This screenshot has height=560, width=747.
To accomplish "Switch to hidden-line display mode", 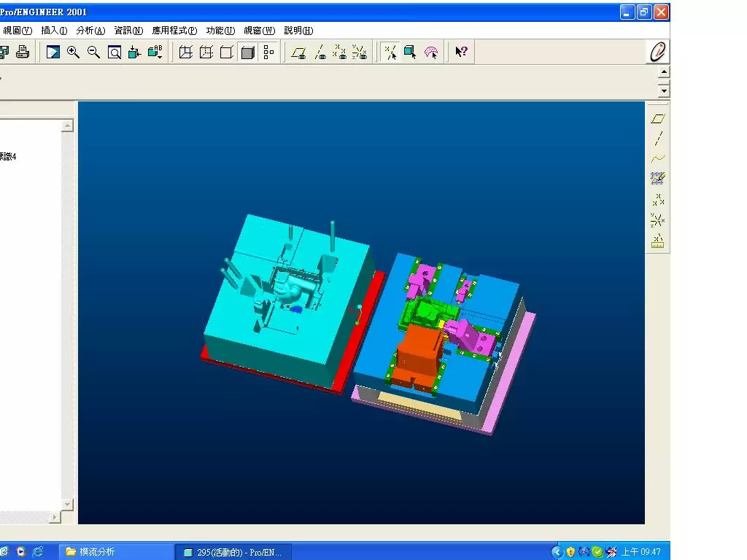I will [x=206, y=52].
